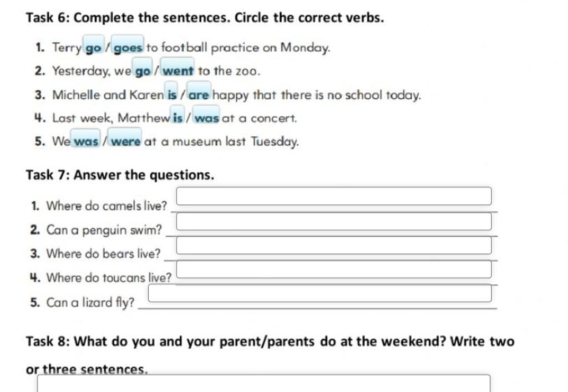Click the Task 8 weekend sentences text box

263,383
